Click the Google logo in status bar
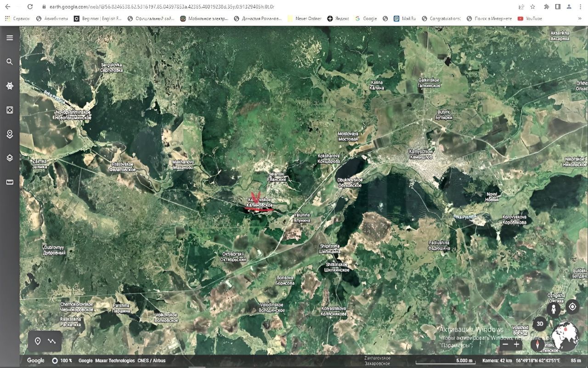The image size is (588, 368). click(36, 361)
